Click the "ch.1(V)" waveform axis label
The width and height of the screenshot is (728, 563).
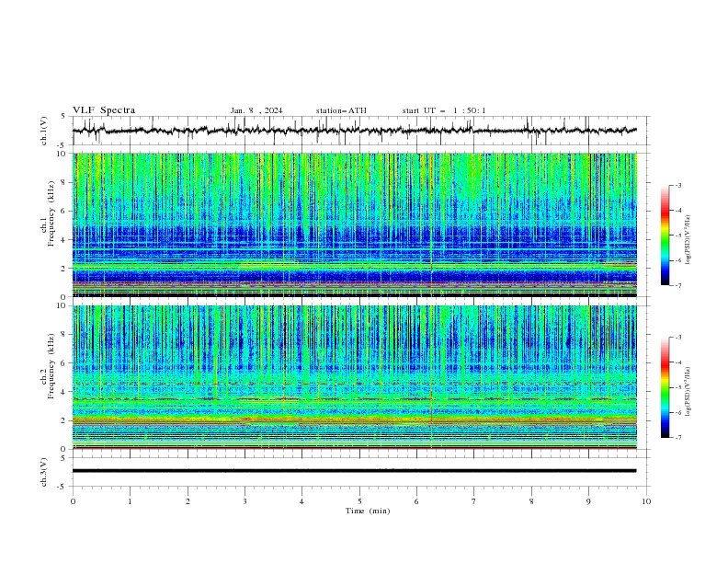(44, 131)
